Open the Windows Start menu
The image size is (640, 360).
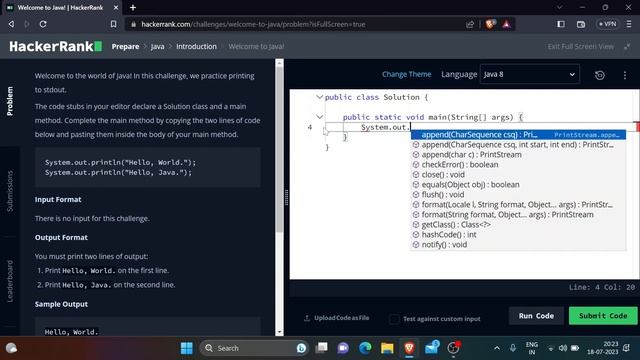[187, 348]
